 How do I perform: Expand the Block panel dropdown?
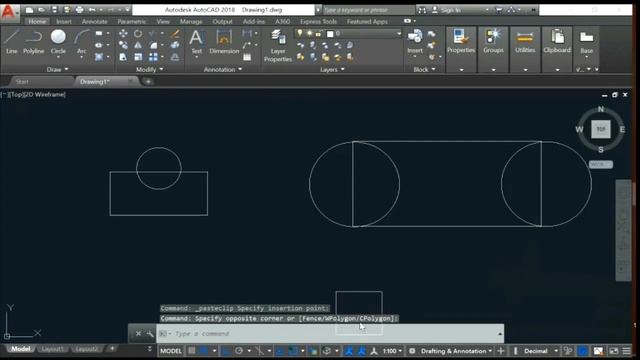424,69
